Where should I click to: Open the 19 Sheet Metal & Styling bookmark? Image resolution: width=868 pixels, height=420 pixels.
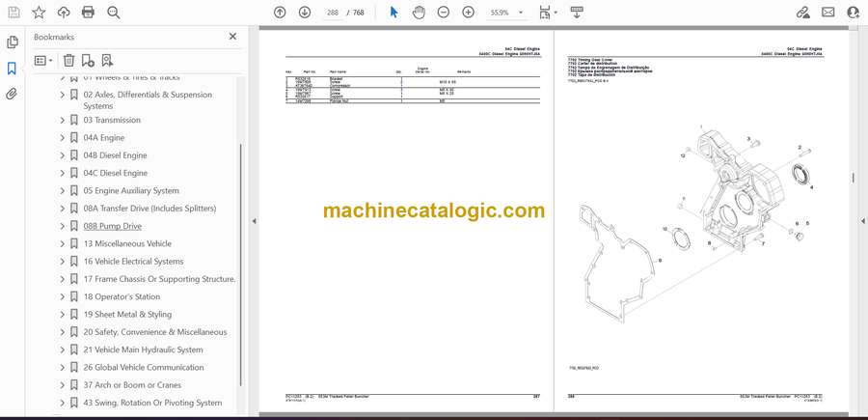(127, 314)
